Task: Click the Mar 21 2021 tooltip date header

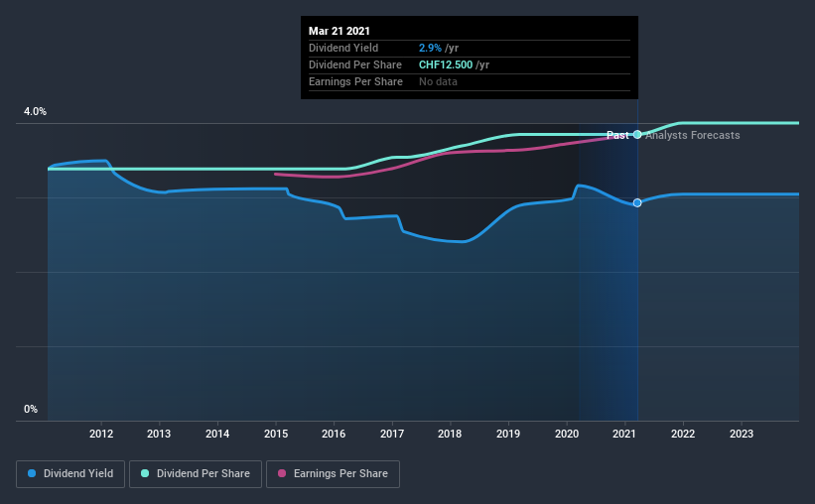Action: point(340,31)
